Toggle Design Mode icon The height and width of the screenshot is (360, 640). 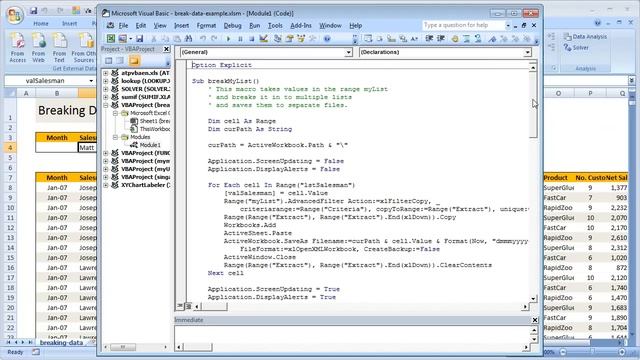(264, 39)
